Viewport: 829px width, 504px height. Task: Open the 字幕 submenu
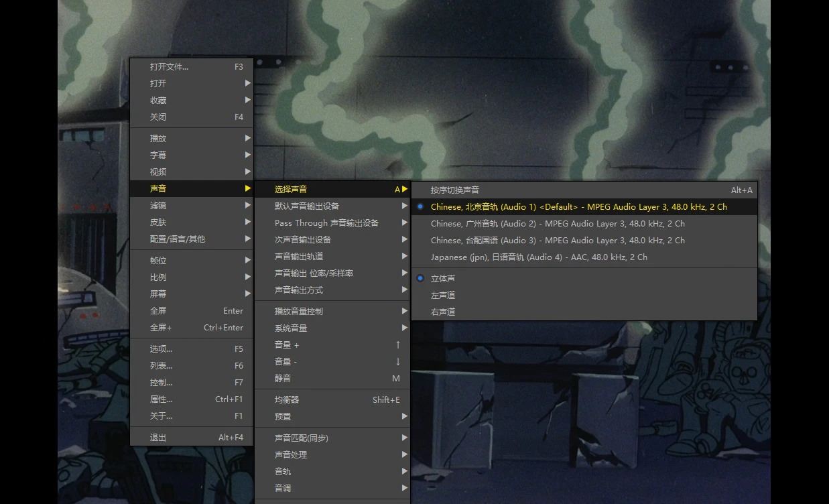point(192,155)
